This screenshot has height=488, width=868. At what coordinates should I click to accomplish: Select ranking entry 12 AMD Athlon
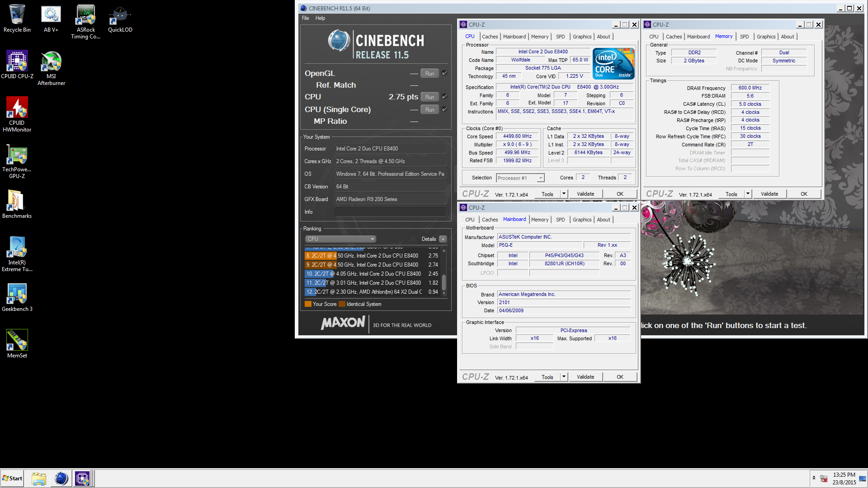pyautogui.click(x=373, y=292)
